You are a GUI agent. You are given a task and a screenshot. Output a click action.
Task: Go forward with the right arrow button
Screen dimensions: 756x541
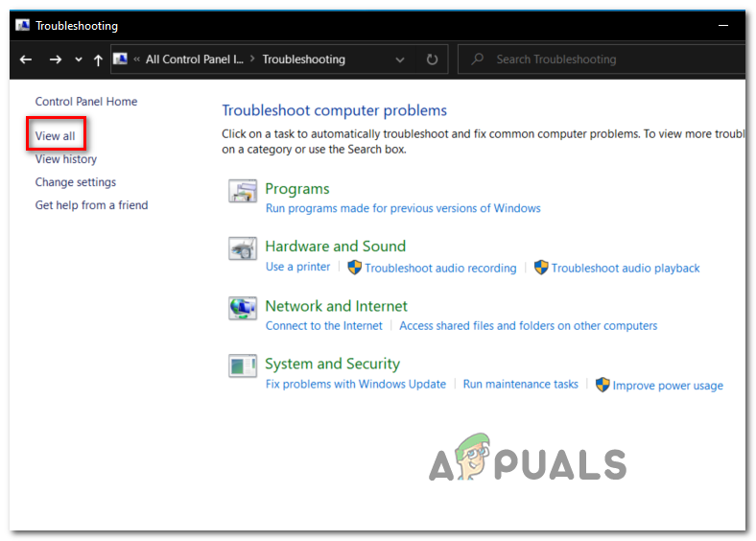56,59
